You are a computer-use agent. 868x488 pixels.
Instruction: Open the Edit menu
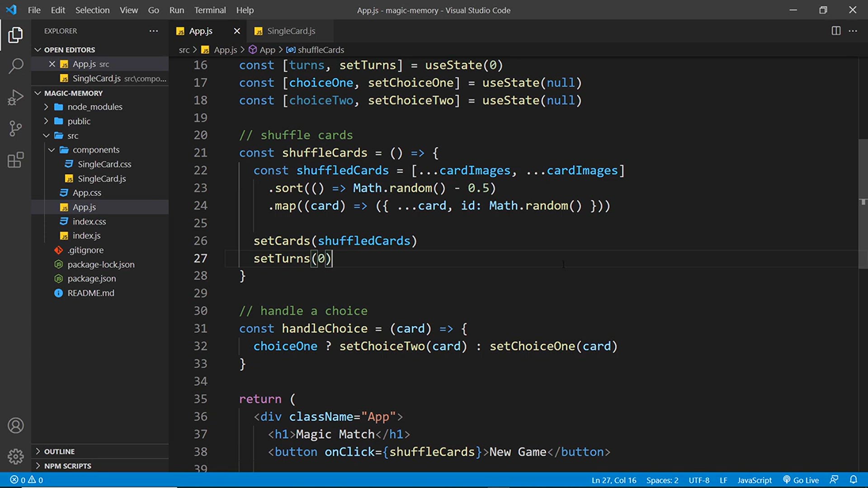(58, 10)
